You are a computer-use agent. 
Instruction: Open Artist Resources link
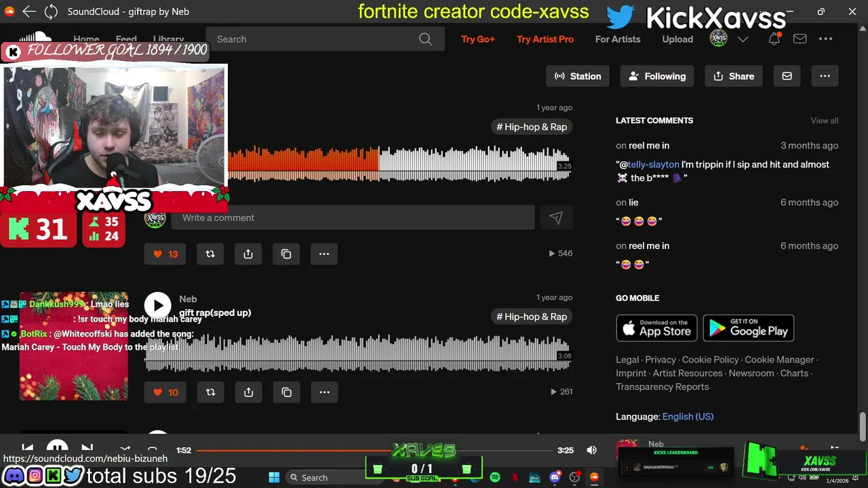click(x=688, y=373)
